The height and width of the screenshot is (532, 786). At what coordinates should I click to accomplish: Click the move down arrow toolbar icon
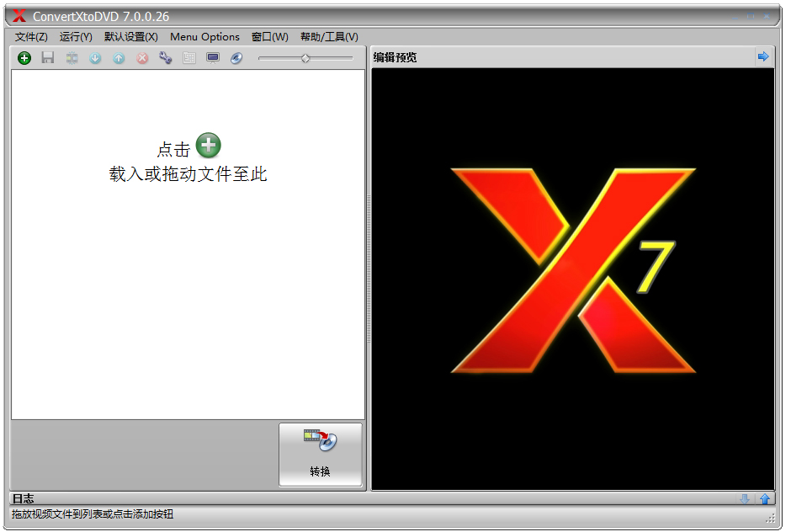[x=95, y=58]
